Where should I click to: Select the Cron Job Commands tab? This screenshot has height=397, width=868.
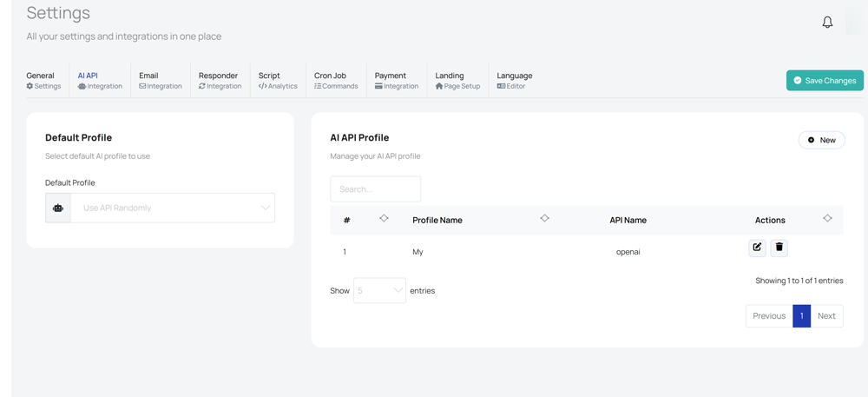[336, 81]
